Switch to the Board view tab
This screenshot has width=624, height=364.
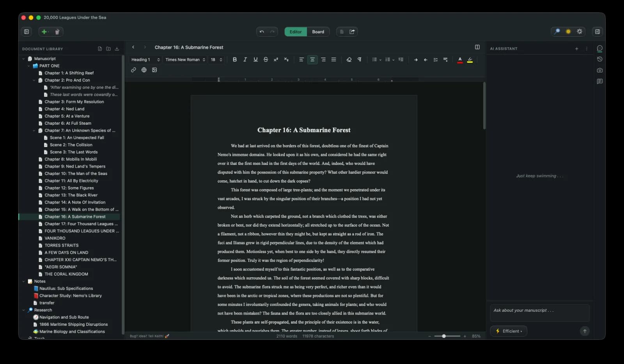click(318, 32)
